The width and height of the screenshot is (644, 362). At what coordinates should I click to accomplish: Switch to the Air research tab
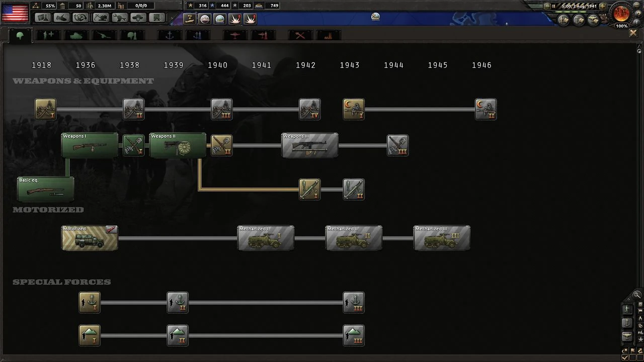click(234, 35)
